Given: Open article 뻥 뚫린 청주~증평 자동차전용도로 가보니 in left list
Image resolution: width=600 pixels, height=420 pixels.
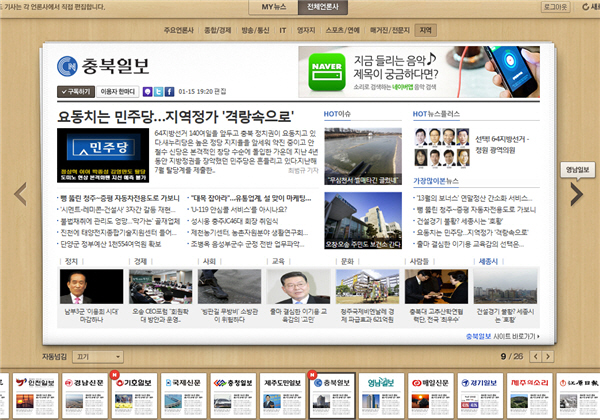Looking at the screenshot, I should coord(120,198).
